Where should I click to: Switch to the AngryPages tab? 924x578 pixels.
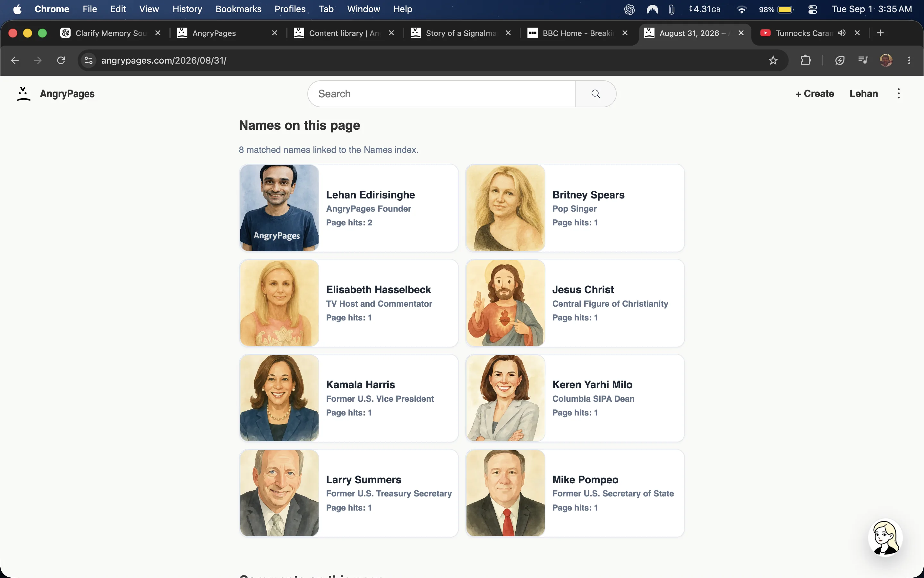click(227, 33)
